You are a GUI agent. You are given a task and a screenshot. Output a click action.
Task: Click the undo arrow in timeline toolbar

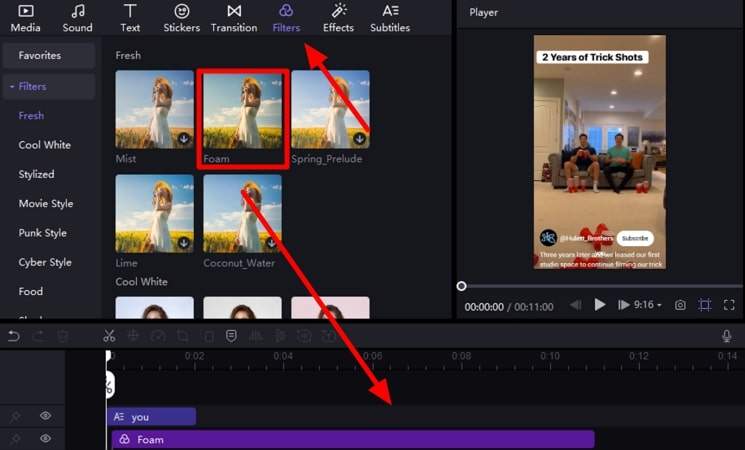click(13, 336)
